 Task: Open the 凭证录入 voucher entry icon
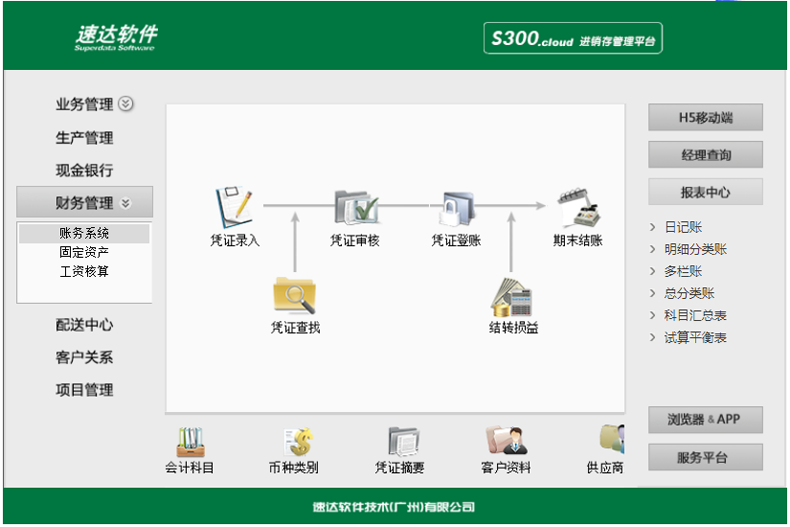coord(234,207)
